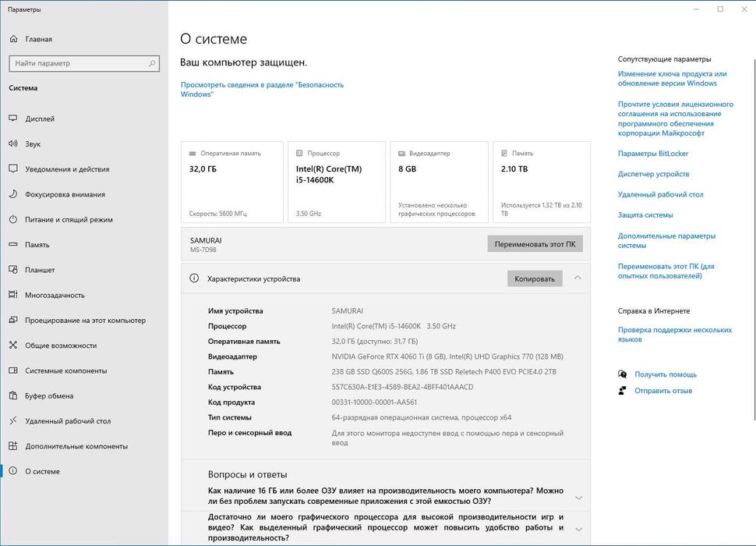Click the Видеоадаптер 8 GB card
The image size is (756, 546).
(439, 182)
